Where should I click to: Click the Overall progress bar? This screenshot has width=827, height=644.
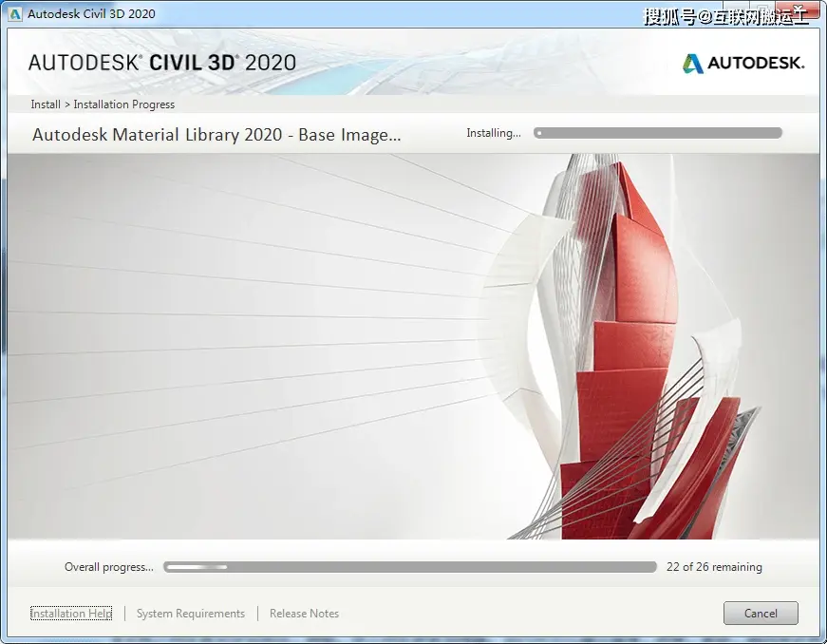(x=410, y=567)
